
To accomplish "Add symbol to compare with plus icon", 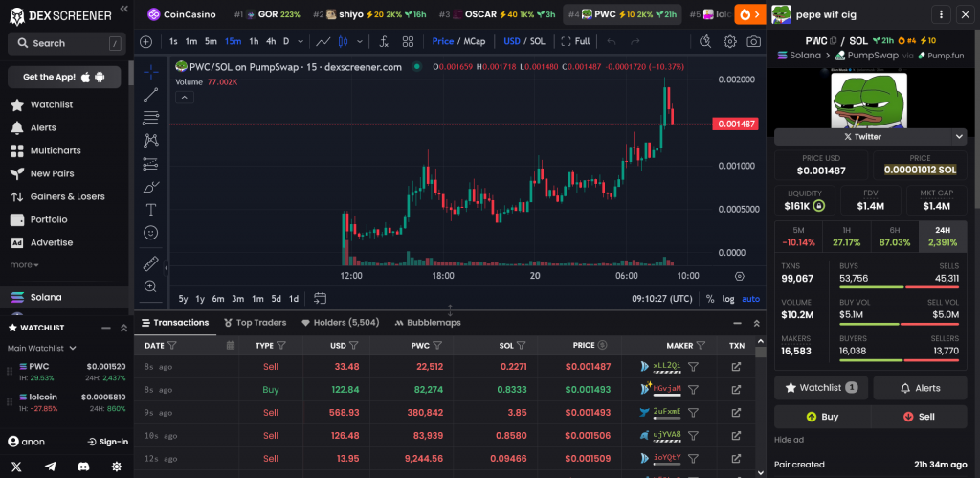I will pyautogui.click(x=146, y=42).
